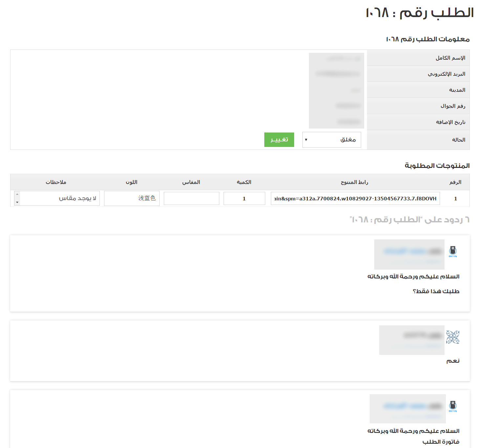Click the الكمية column header

pos(244,182)
